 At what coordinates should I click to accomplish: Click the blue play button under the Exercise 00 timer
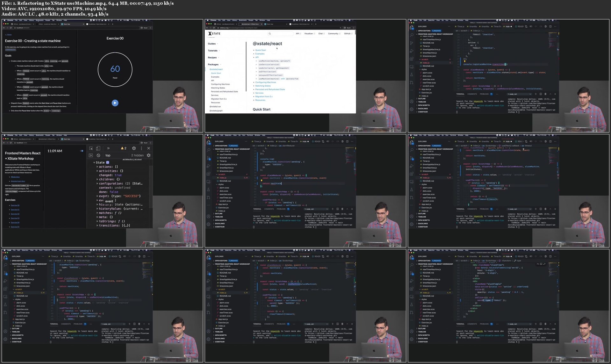pyautogui.click(x=115, y=103)
